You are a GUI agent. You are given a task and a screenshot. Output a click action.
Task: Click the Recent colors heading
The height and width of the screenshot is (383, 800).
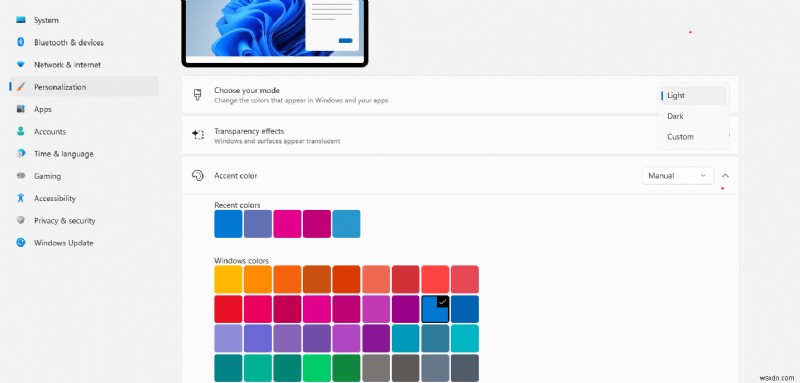coord(237,205)
